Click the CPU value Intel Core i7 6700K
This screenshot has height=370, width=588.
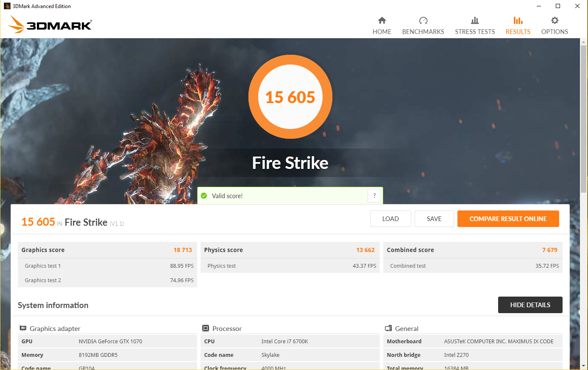pos(285,342)
